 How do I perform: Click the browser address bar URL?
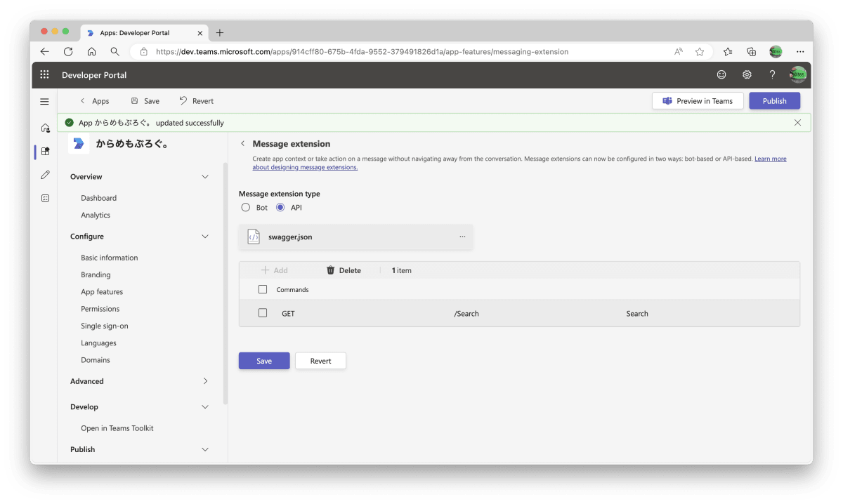coord(362,51)
